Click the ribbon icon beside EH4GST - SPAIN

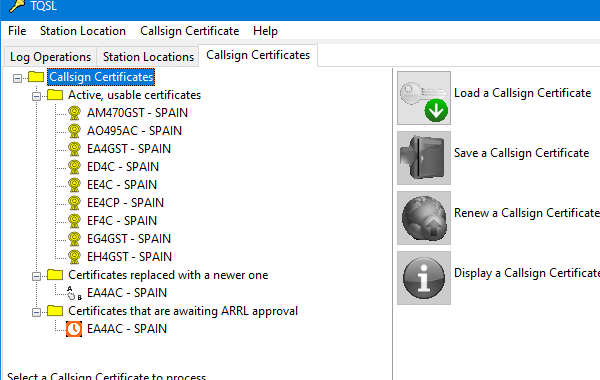pyautogui.click(x=74, y=257)
